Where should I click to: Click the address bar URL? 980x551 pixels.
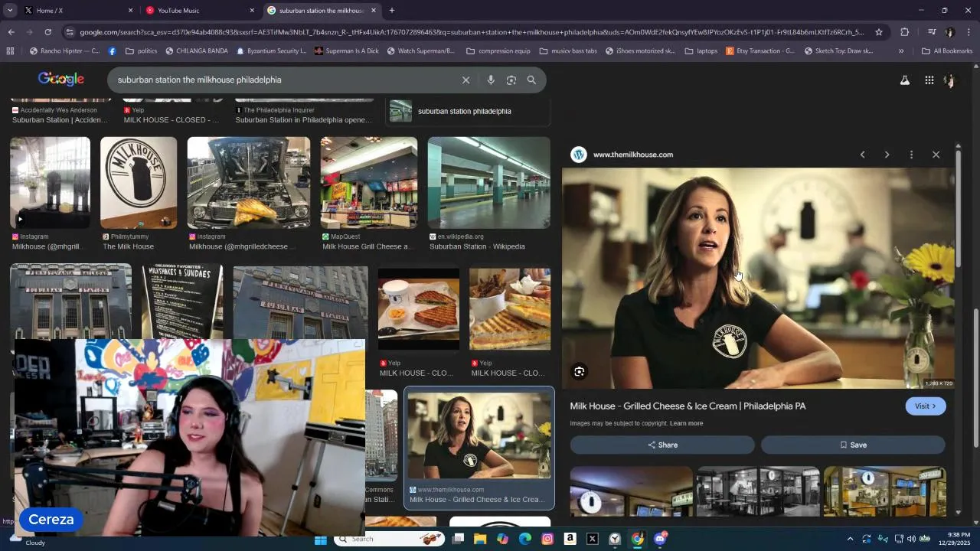coord(472,32)
